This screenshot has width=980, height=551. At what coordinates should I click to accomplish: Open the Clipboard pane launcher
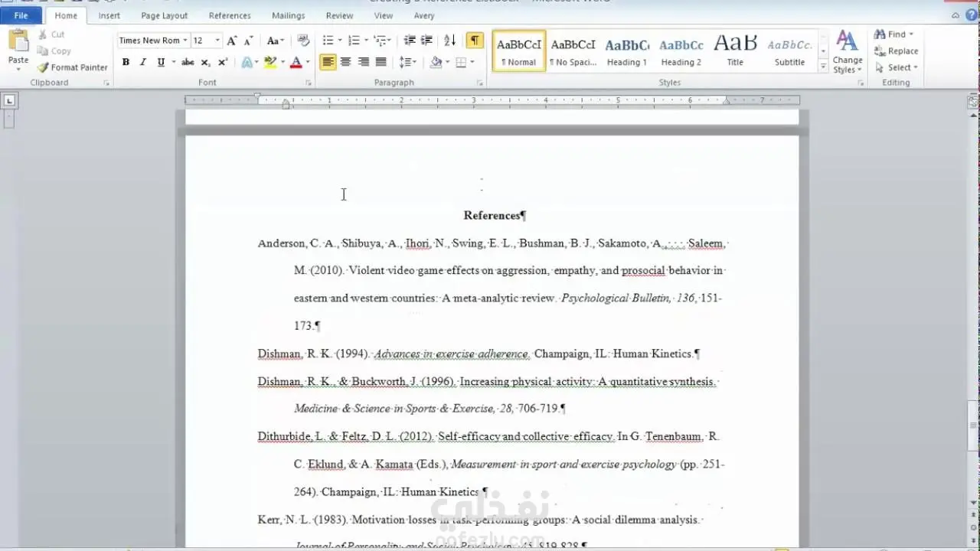pos(106,83)
